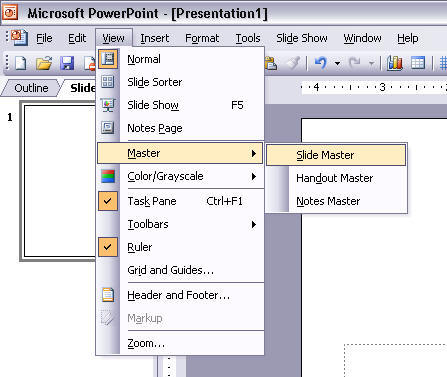Expand the Toolbars submenu arrow

pos(254,224)
